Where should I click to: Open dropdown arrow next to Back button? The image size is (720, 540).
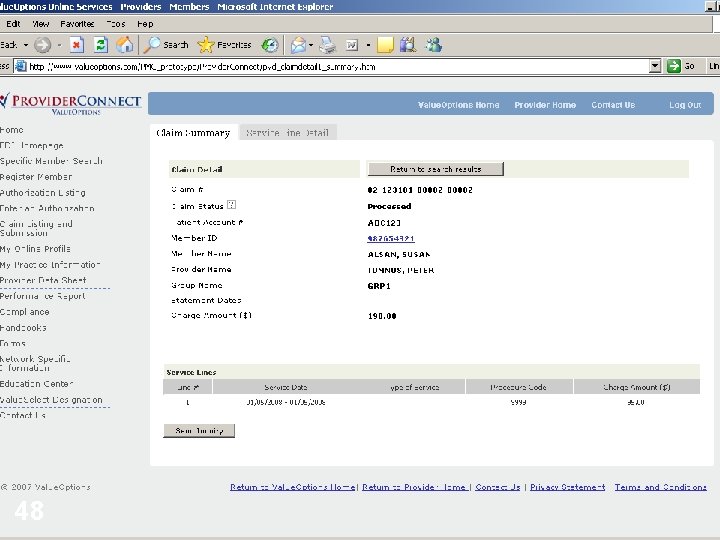(x=26, y=45)
